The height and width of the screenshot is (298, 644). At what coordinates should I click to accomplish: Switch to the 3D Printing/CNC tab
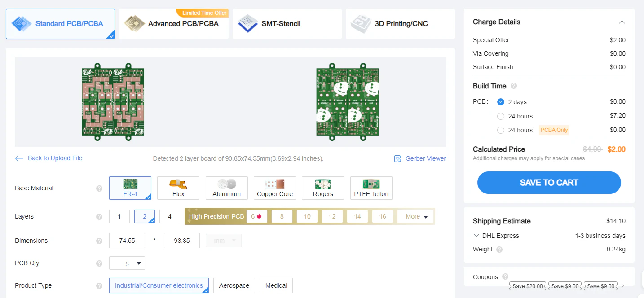click(x=400, y=24)
